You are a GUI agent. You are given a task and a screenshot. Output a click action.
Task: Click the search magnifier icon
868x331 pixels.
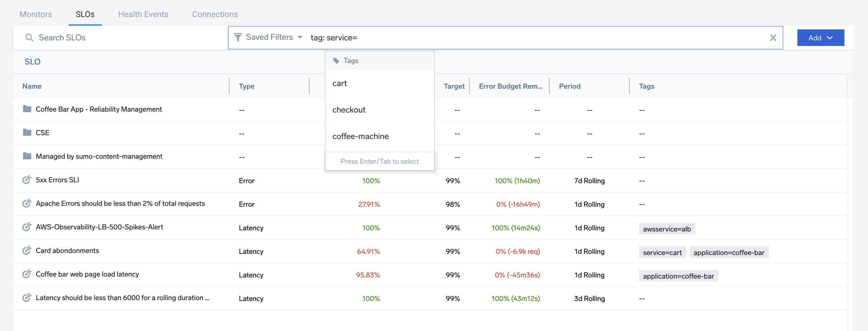pyautogui.click(x=29, y=37)
